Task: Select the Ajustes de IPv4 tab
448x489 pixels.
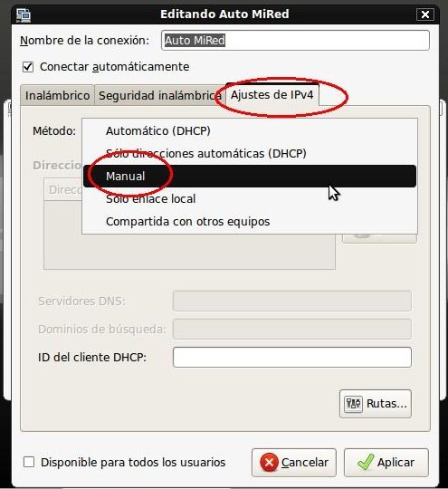Action: [272, 94]
